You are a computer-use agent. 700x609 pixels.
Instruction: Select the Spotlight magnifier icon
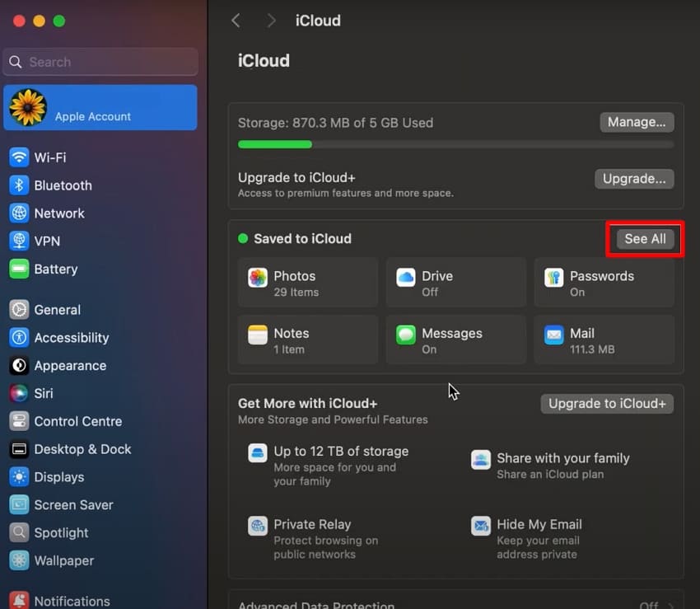(19, 532)
